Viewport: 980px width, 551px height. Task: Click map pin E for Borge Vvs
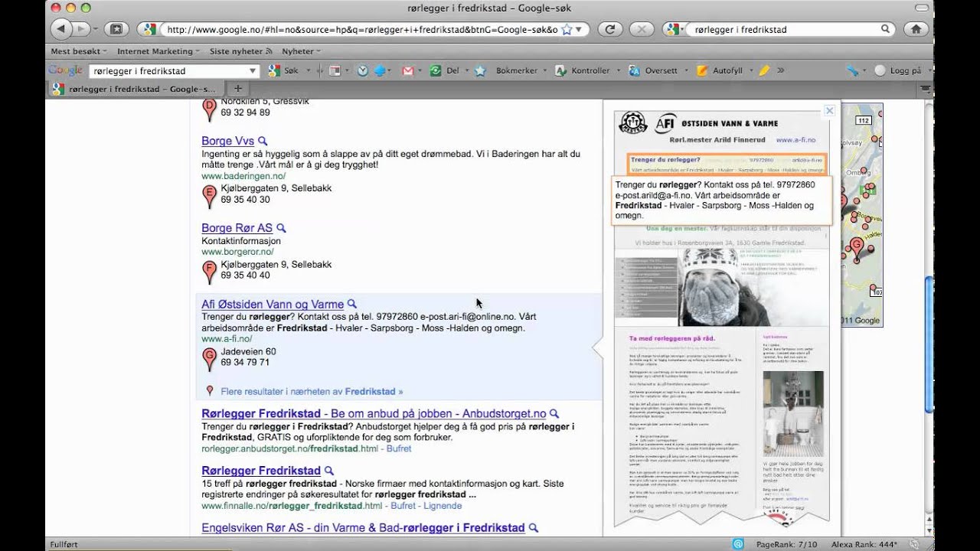coord(209,196)
